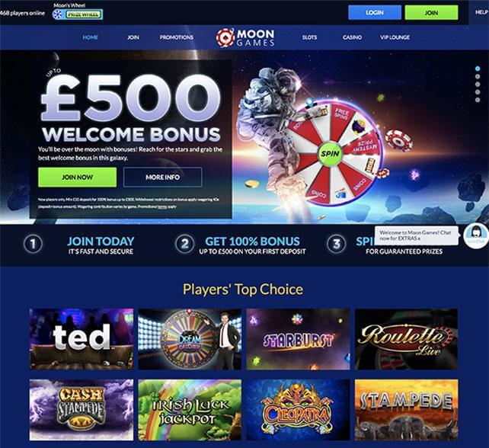This screenshot has height=448, width=489.
Task: Open the VIP Lounge menu item
Action: click(395, 37)
